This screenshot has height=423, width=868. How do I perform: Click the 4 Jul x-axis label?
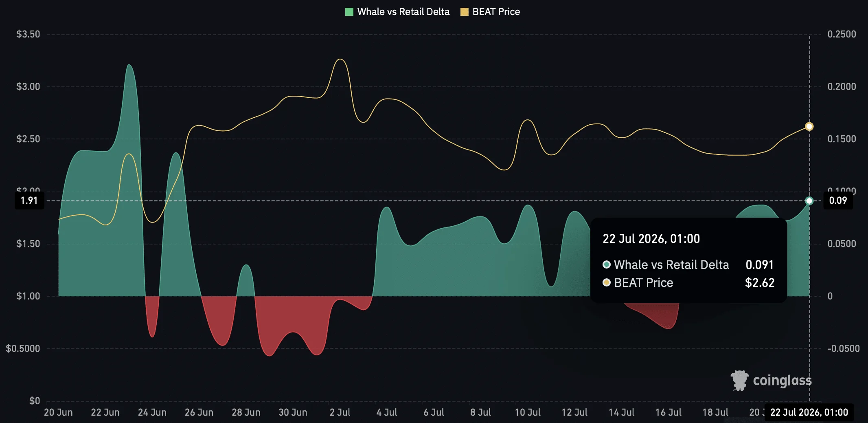(x=387, y=412)
